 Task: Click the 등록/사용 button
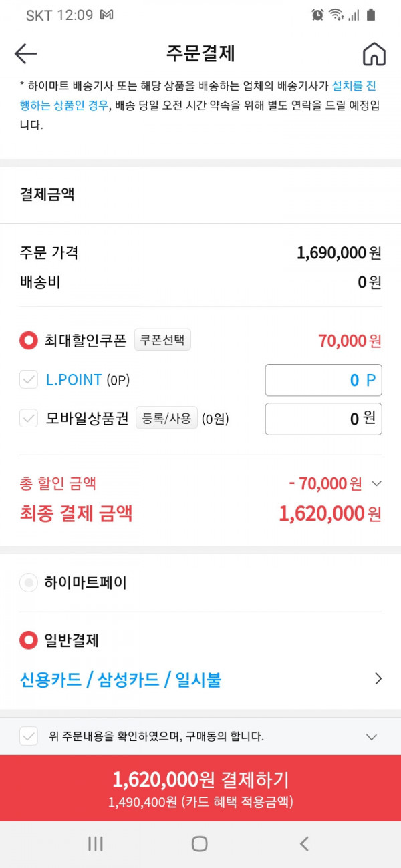(x=166, y=419)
